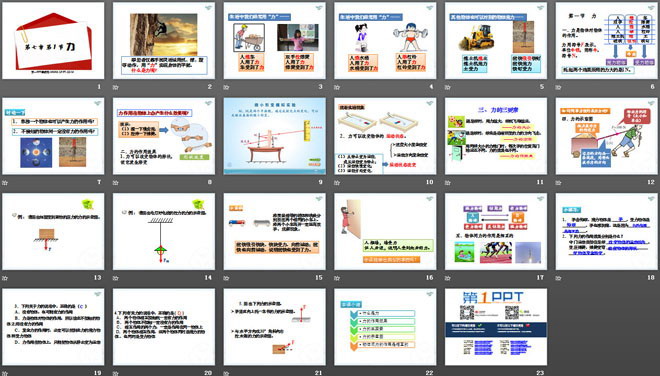
Task: Click the animation star icon under slide 10
Action: coord(337,183)
